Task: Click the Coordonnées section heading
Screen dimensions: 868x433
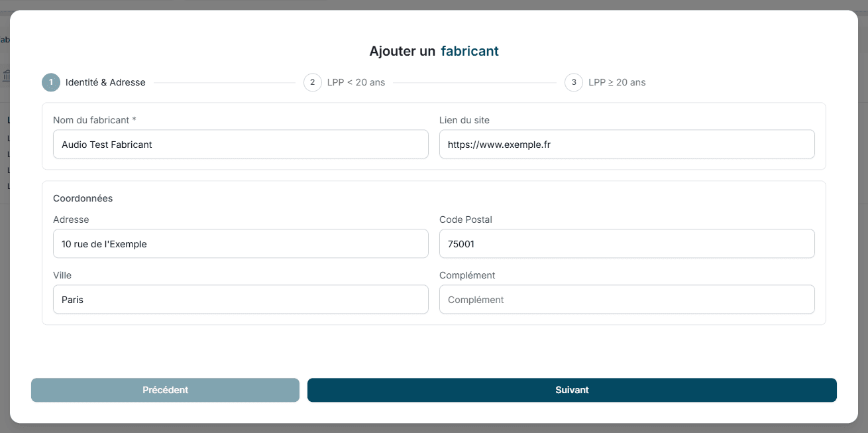Action: pos(83,198)
